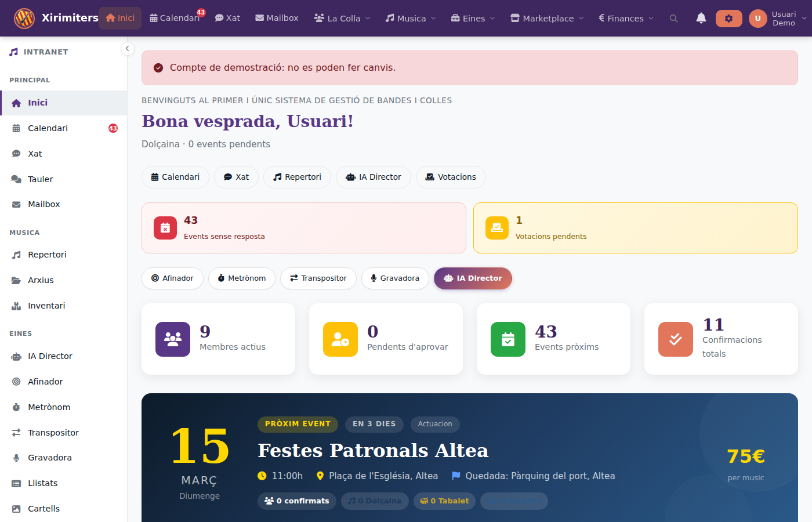The width and height of the screenshot is (812, 522).
Task: Open the Votacions quick link
Action: pyautogui.click(x=451, y=177)
